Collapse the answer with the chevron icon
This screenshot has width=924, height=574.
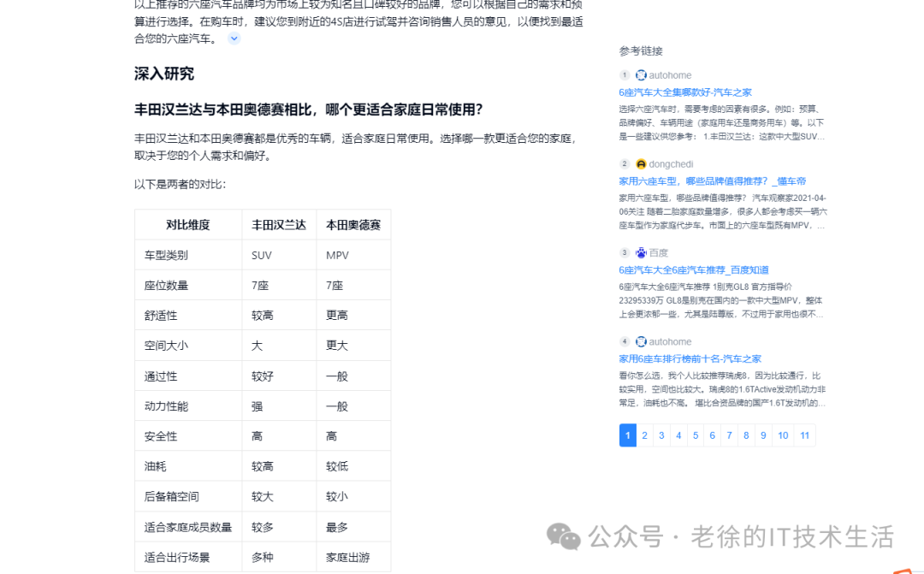tap(234, 38)
